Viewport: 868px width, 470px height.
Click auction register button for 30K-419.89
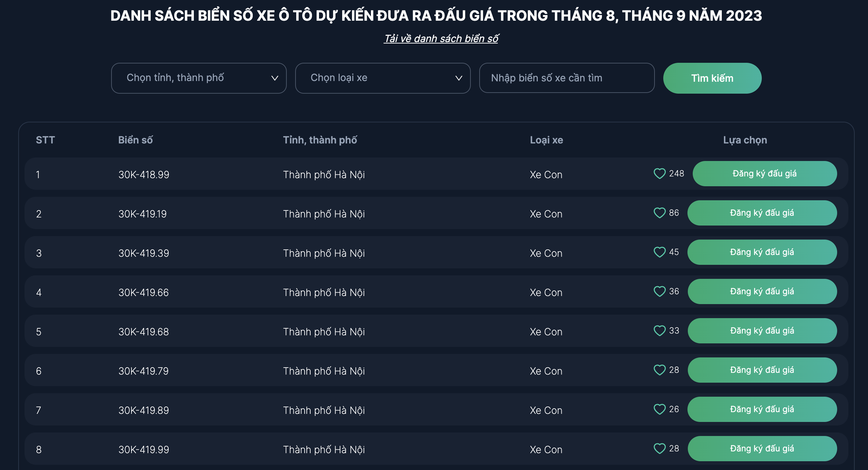[762, 409]
